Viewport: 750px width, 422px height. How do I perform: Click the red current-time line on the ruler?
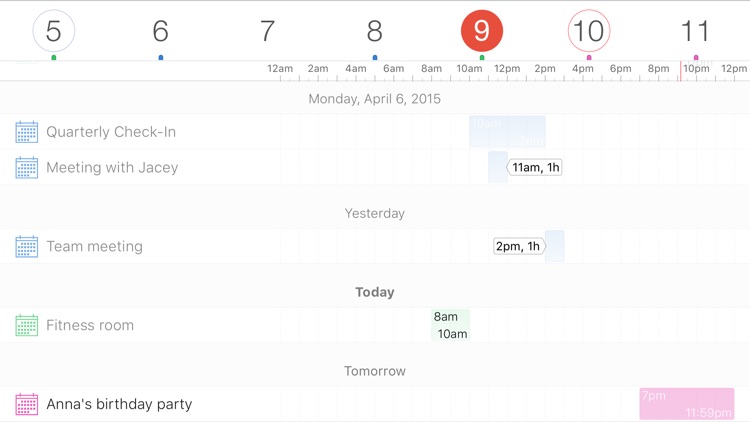681,71
